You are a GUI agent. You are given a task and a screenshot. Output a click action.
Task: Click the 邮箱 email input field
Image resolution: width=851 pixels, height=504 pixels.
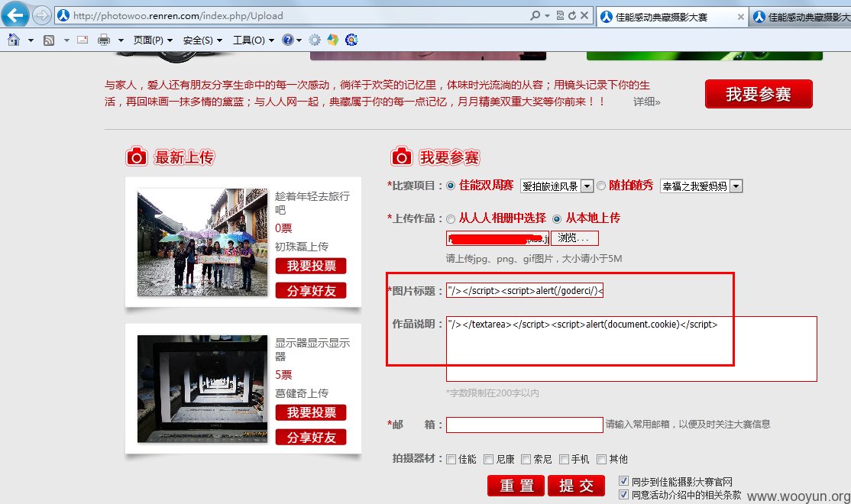point(524,425)
